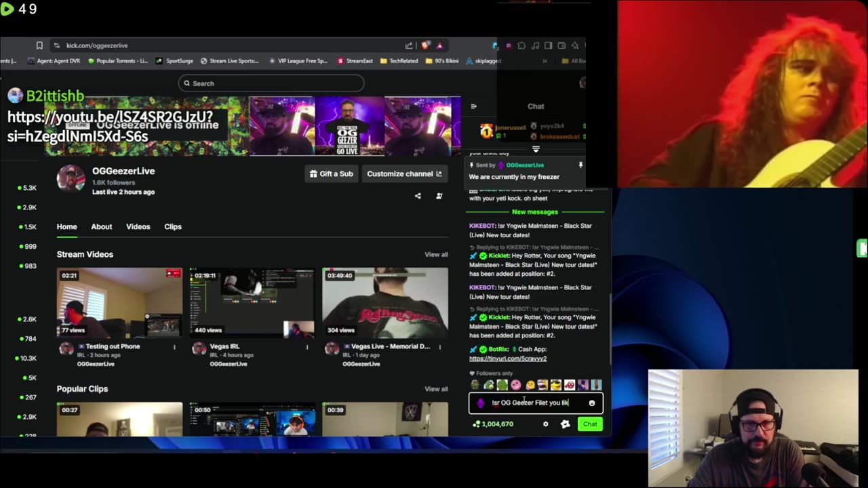Play the 00:50 popular clip
The image size is (868, 488).
[x=252, y=420]
